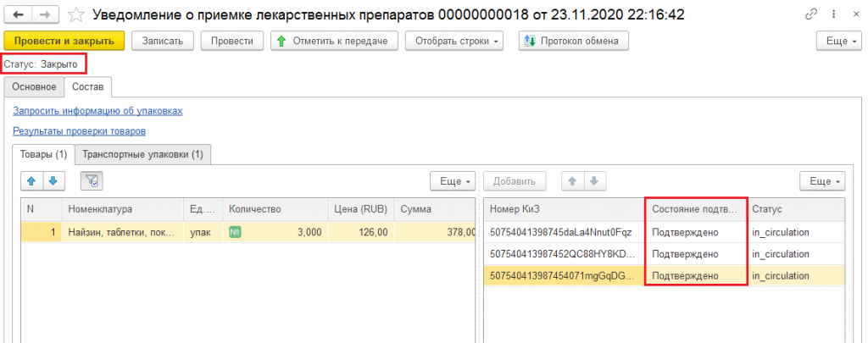Click Состояние подтв... column header
This screenshot has height=343, width=868.
pos(697,209)
